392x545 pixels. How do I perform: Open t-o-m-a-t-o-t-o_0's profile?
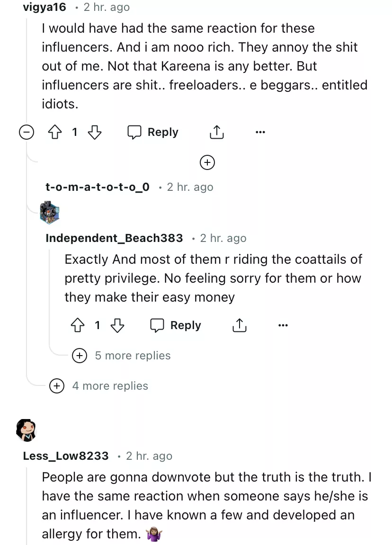pos(98,187)
